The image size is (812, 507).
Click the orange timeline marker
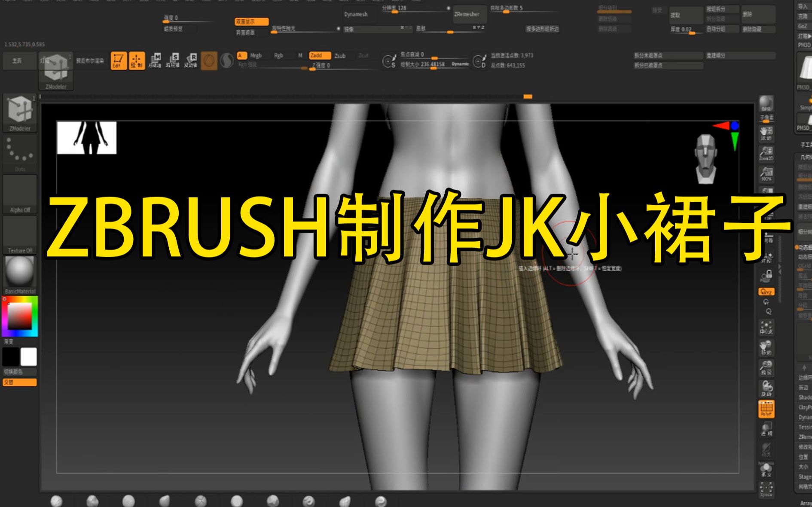pyautogui.click(x=528, y=97)
